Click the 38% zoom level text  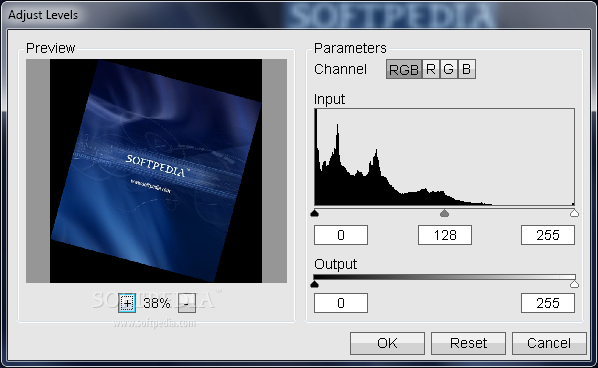pyautogui.click(x=157, y=303)
